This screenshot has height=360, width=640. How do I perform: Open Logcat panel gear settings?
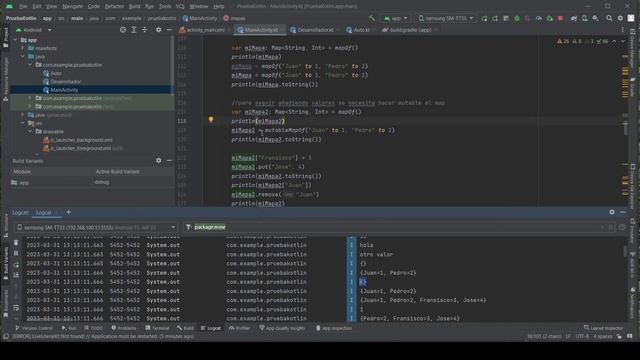tap(612, 212)
